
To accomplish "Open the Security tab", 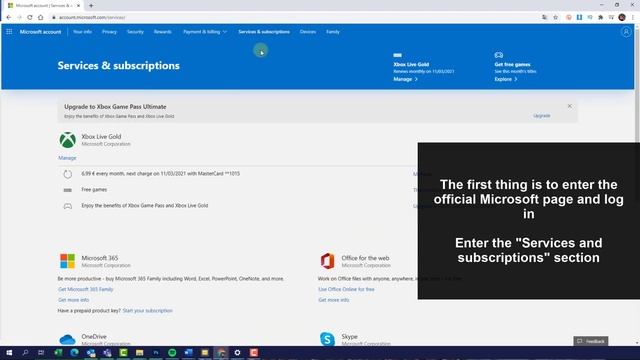I will [135, 32].
